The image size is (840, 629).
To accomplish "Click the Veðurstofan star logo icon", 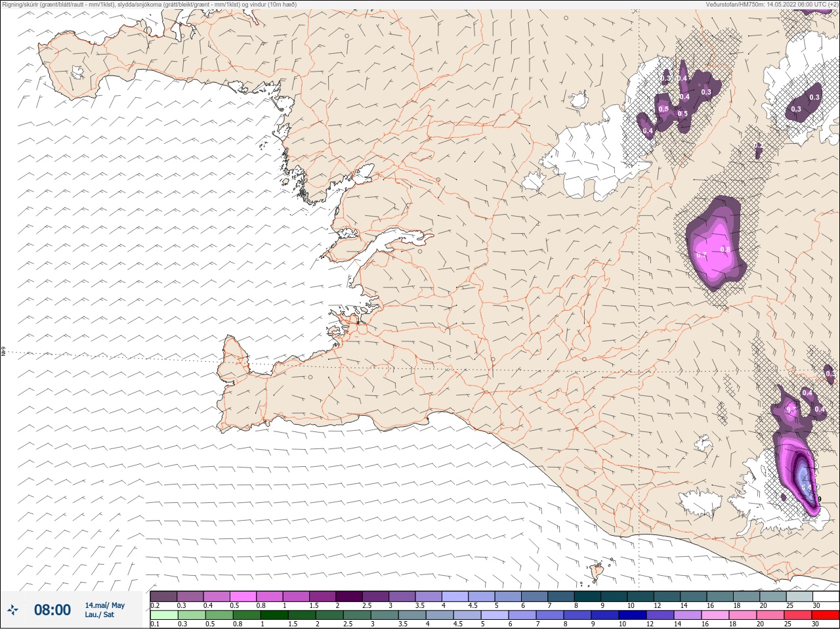I will point(13,610).
